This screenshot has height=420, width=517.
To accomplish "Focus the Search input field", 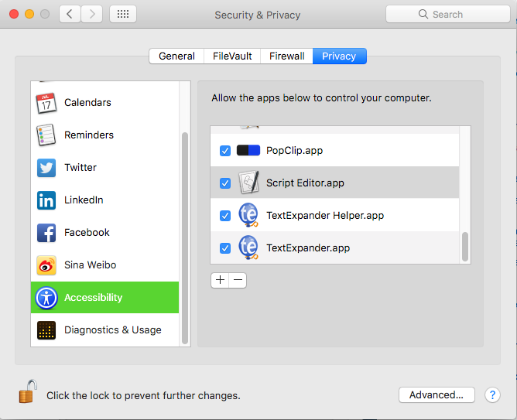I will click(448, 14).
